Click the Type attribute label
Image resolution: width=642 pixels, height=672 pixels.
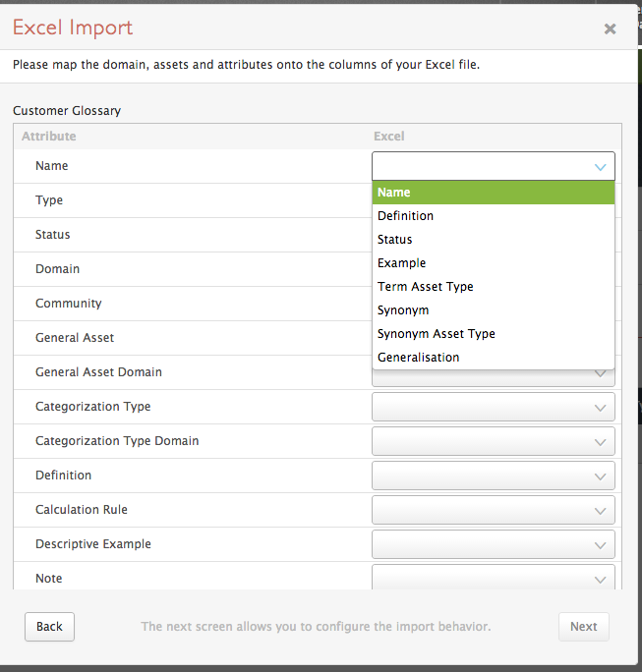point(49,200)
